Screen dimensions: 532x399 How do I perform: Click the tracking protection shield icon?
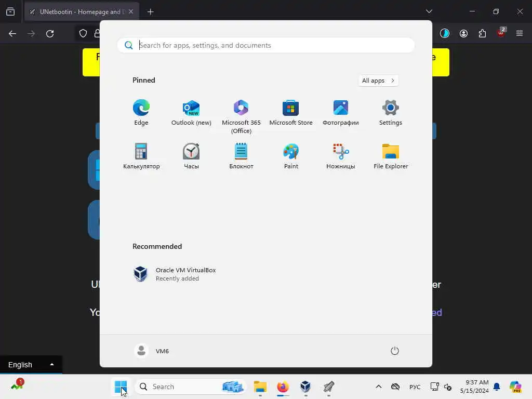pyautogui.click(x=83, y=33)
